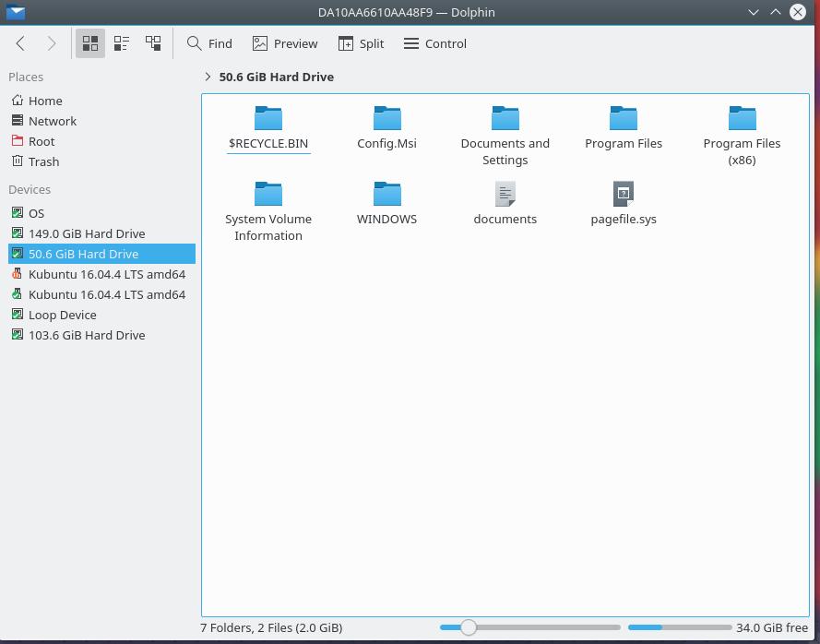Open the Find search tool
This screenshot has width=820, height=644.
[209, 43]
